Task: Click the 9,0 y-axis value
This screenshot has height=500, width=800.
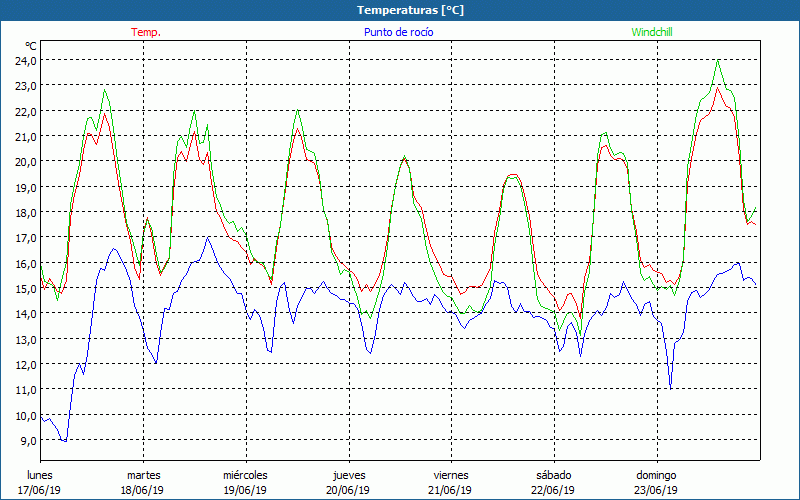Action: tap(29, 440)
